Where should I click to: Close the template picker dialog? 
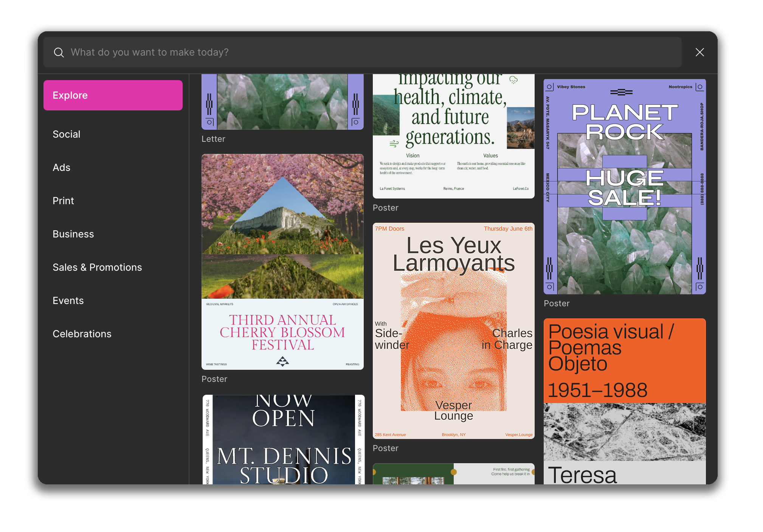699,52
